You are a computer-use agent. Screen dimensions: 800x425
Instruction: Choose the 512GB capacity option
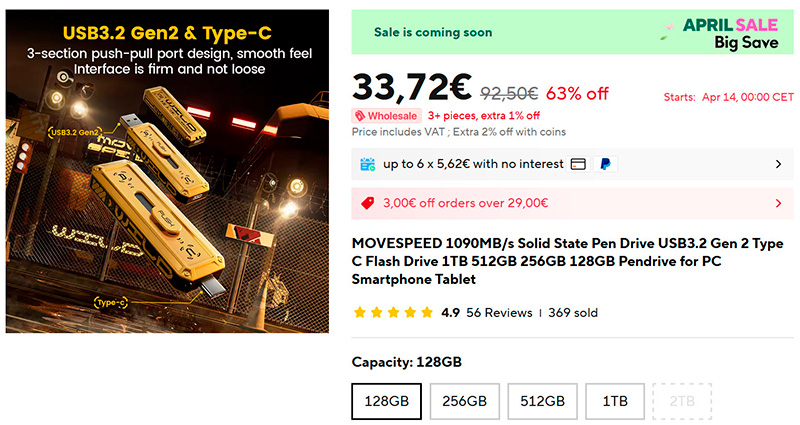point(542,401)
